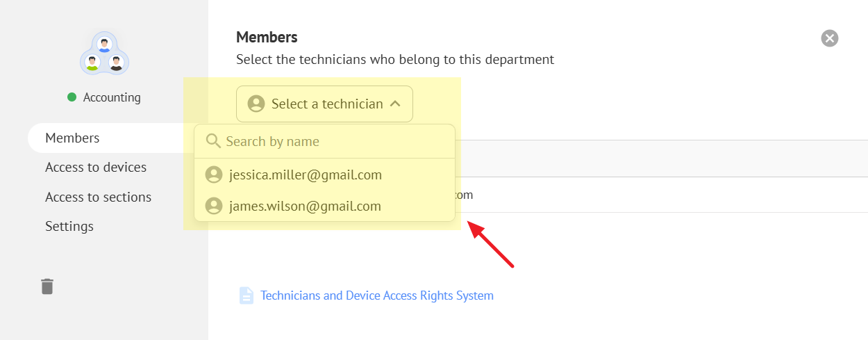Go to Access to sections
868x340 pixels.
(x=98, y=197)
